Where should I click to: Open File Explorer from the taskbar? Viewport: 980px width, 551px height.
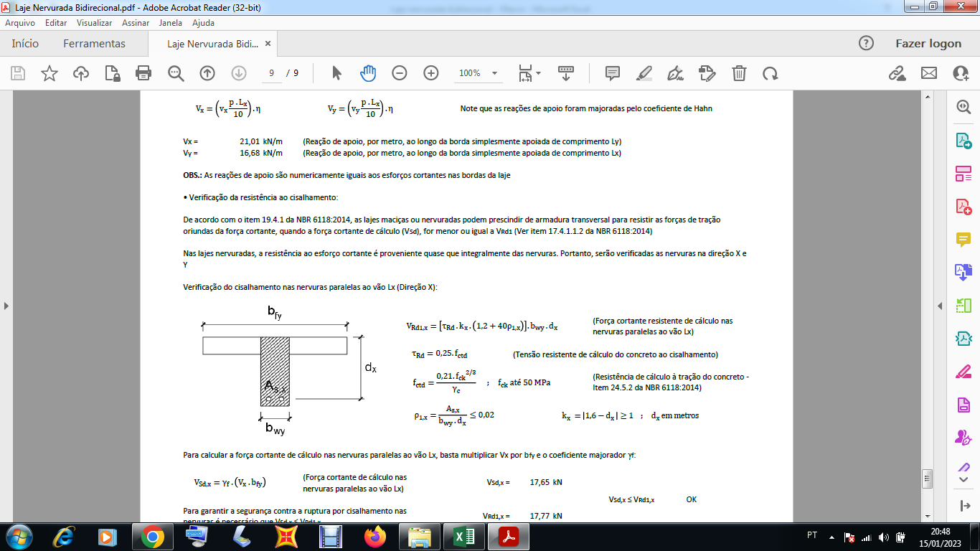click(419, 537)
